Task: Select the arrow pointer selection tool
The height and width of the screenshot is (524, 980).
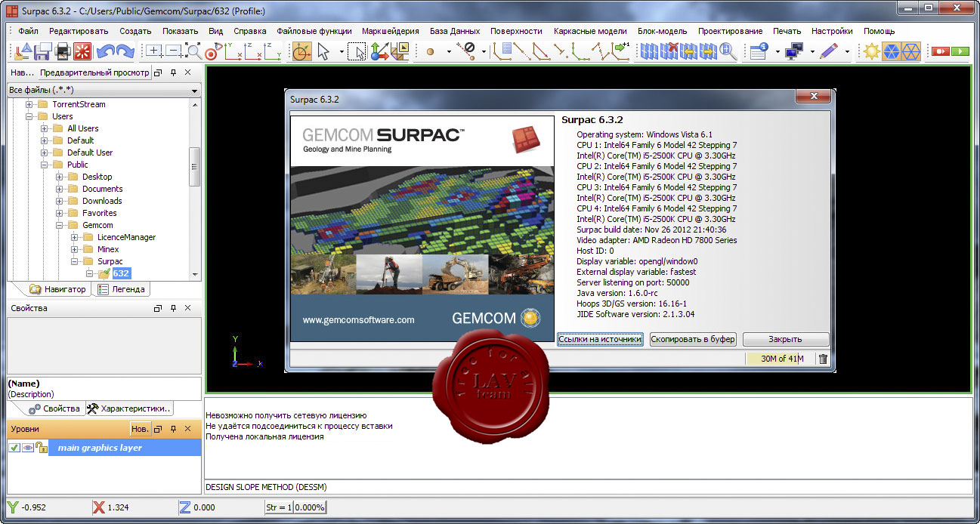Action: pos(323,51)
